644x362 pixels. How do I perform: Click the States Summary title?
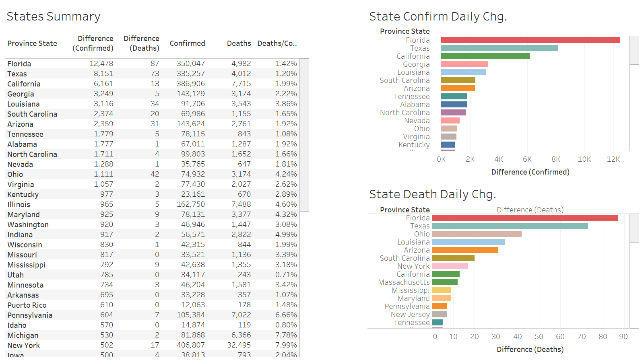[54, 16]
